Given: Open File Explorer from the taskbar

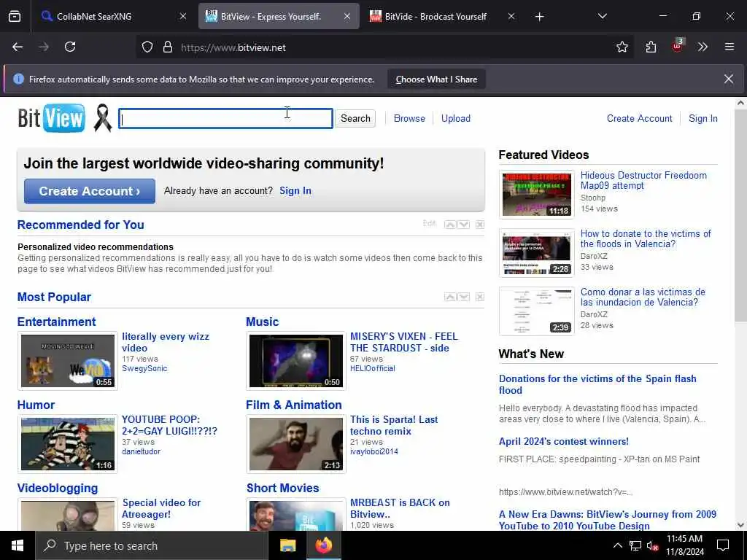Looking at the screenshot, I should pos(287,545).
